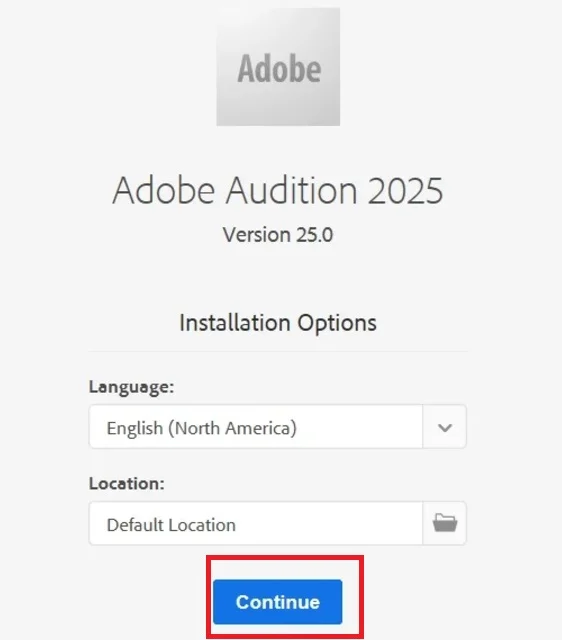
Task: Click the 2025 year in the title
Action: 405,191
